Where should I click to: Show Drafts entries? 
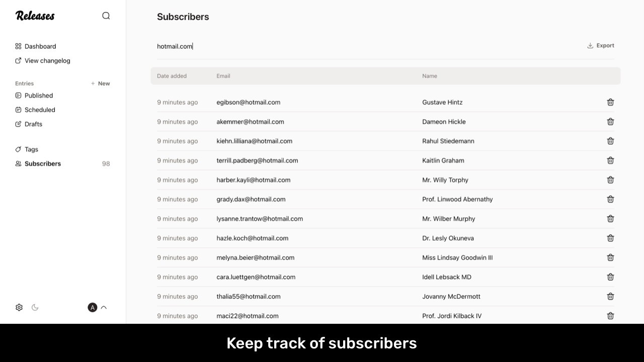coord(33,124)
